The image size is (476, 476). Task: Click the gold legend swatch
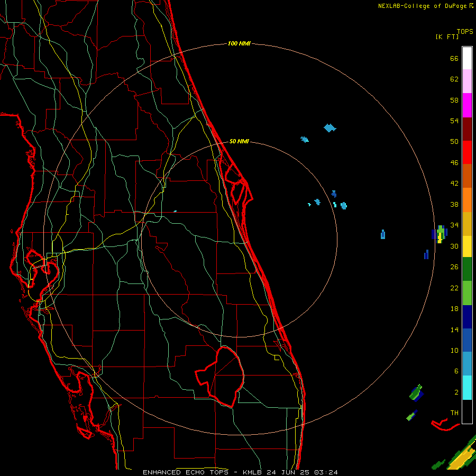pos(467,224)
